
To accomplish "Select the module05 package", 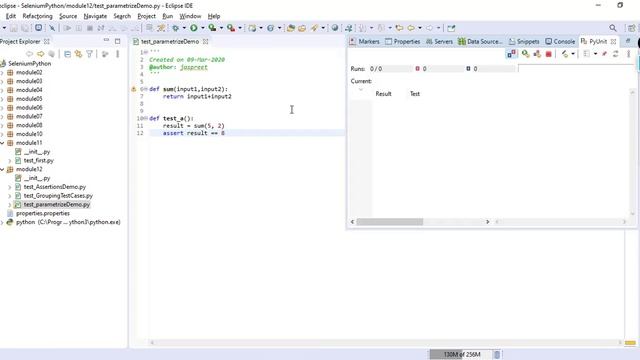I will pyautogui.click(x=29, y=99).
